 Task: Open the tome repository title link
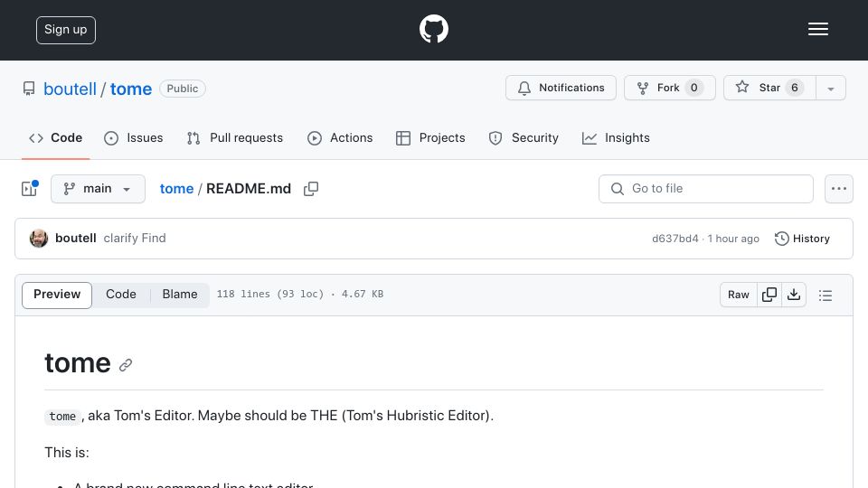pyautogui.click(x=130, y=89)
